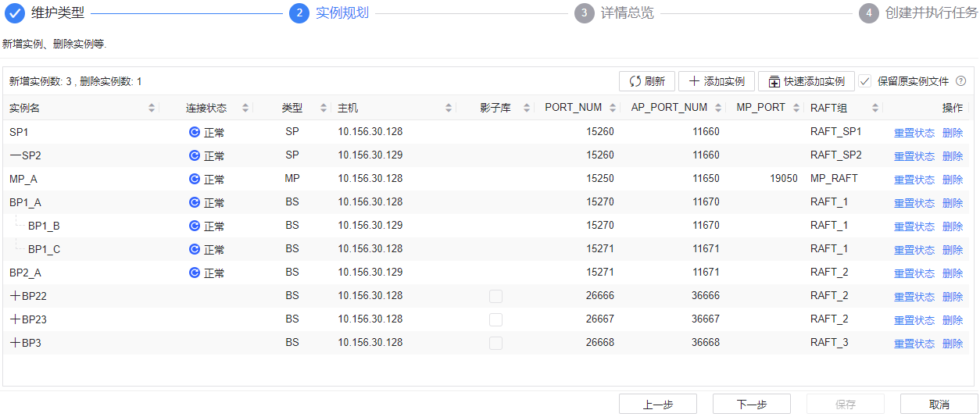Toggle the 影子库 checkbox for BP3
This screenshot has height=417, width=980.
[495, 343]
